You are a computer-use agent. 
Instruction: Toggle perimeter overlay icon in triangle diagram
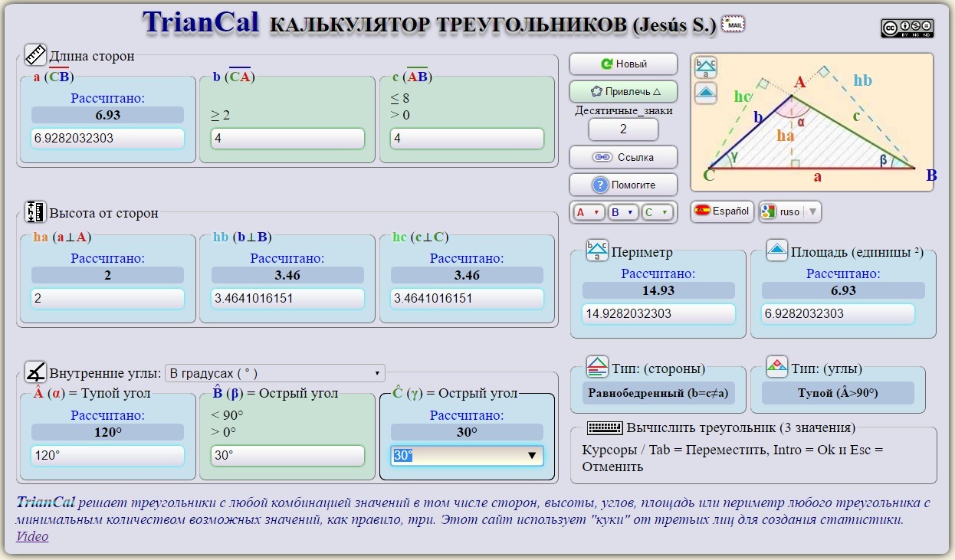tap(706, 67)
